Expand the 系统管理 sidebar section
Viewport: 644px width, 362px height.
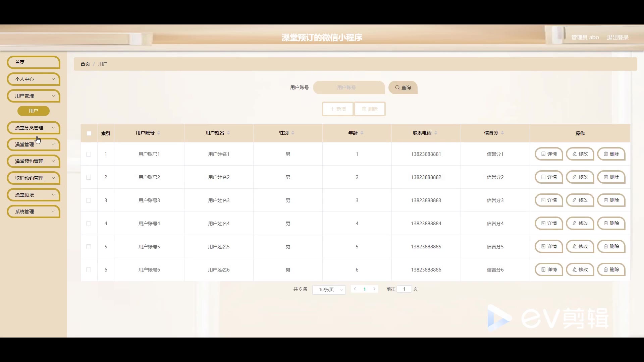coord(33,212)
